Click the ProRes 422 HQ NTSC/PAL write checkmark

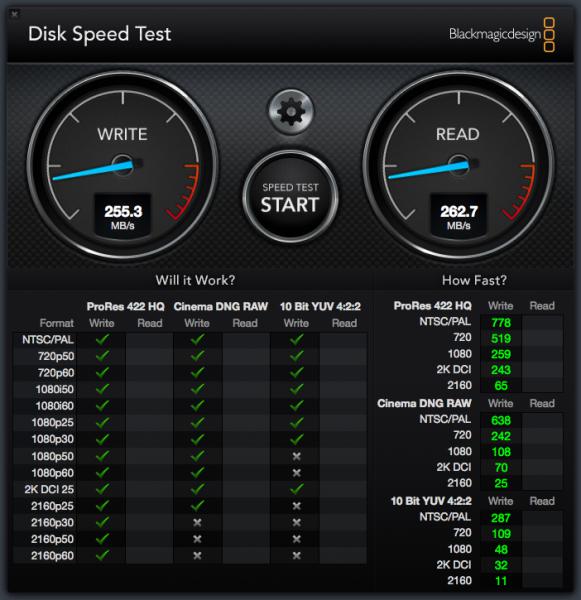[102, 339]
